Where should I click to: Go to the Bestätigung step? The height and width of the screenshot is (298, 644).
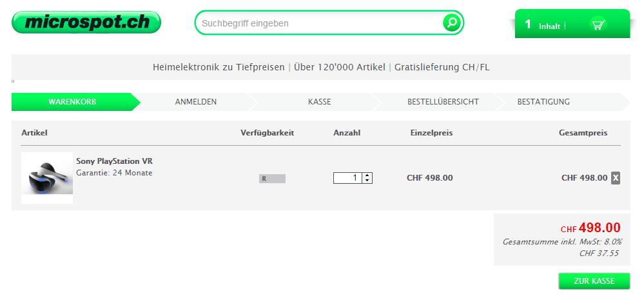[543, 102]
